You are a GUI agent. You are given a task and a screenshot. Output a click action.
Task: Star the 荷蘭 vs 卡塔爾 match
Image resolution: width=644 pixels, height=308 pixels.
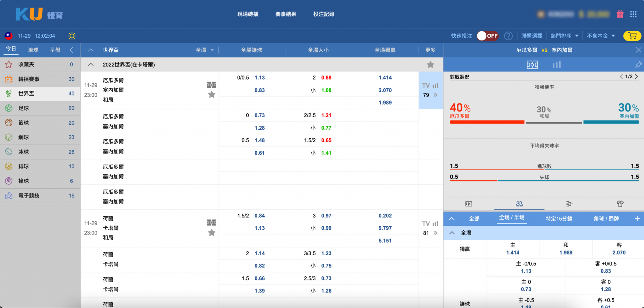212,233
